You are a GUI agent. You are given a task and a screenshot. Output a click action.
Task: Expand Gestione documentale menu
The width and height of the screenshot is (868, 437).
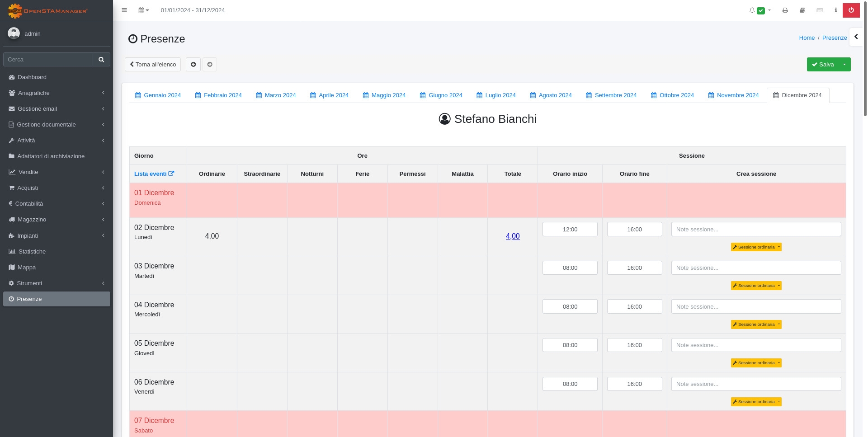click(x=57, y=124)
